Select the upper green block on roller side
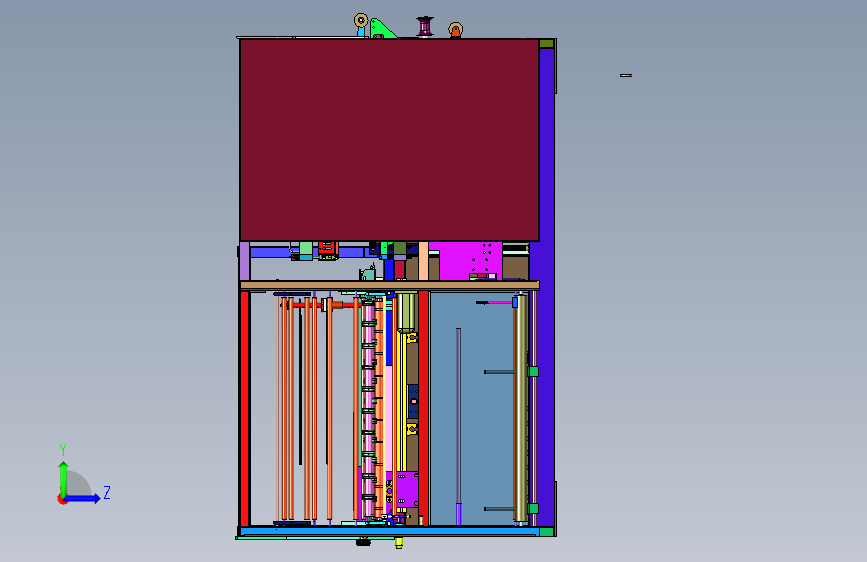 click(533, 371)
